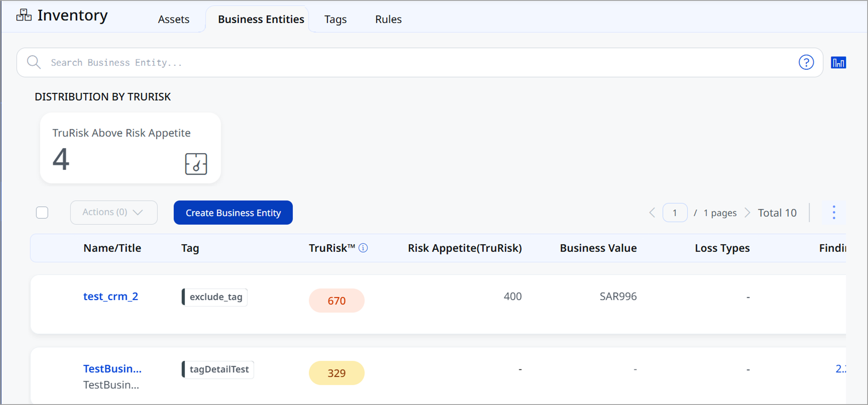This screenshot has height=405, width=868.
Task: Switch to the Assets tab
Action: tap(173, 20)
